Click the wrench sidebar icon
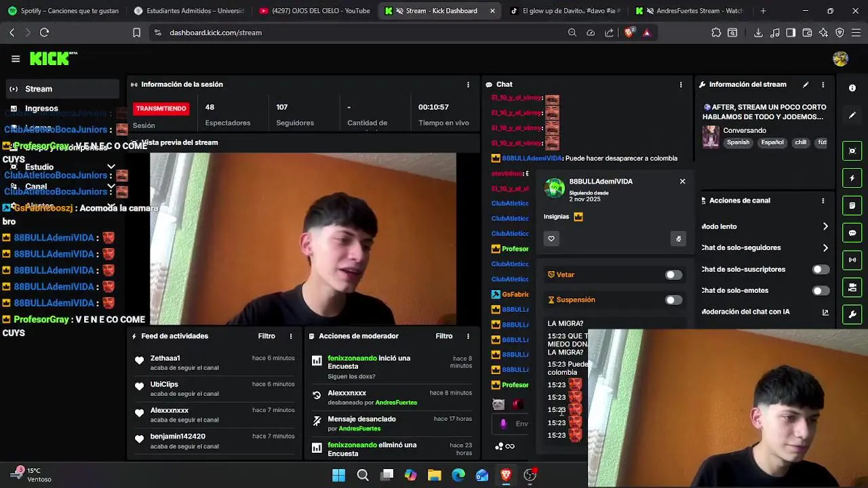Screen dimensions: 868x488 click(x=852, y=314)
